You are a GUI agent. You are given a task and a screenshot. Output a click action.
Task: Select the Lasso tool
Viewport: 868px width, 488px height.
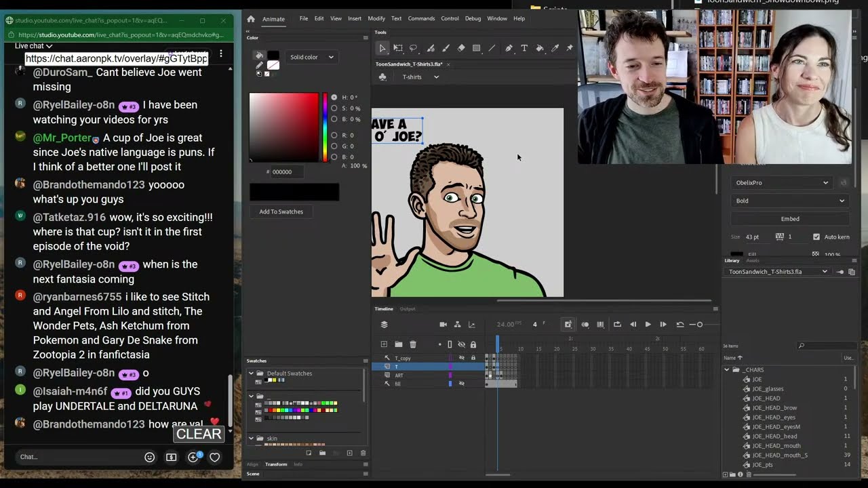tap(413, 48)
